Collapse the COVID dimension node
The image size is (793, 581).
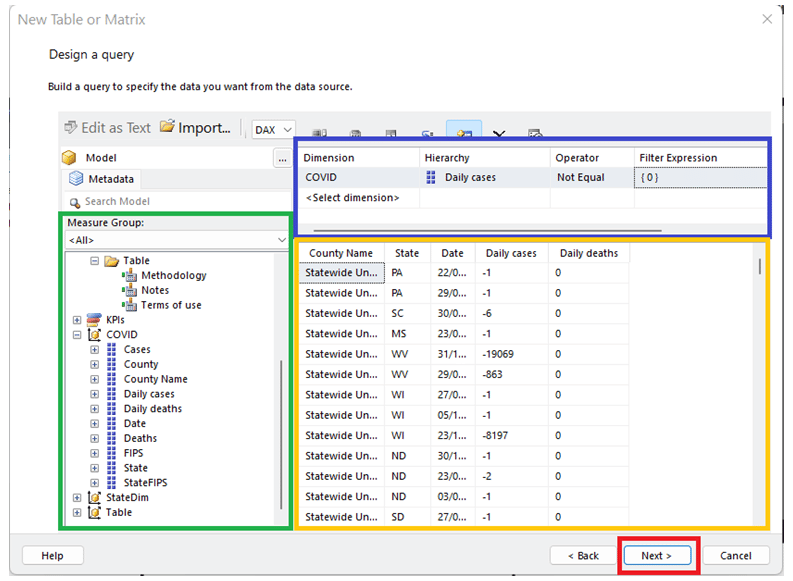pos(77,335)
